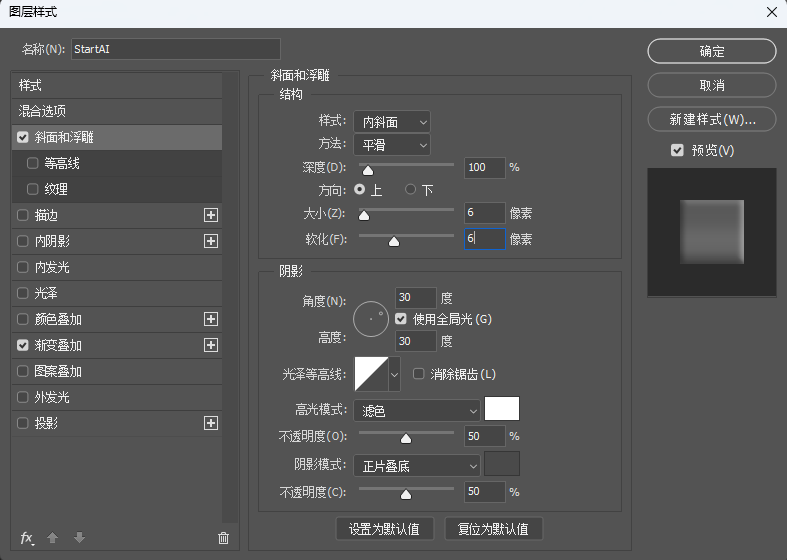This screenshot has width=787, height=560.
Task: Select direction 上 radio button
Action: click(x=359, y=190)
